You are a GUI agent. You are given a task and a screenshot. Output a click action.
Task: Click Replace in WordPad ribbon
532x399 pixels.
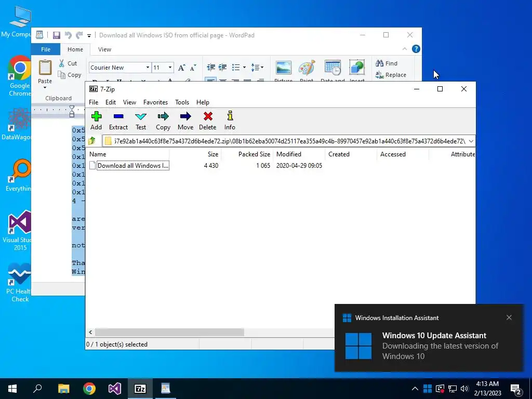click(x=391, y=75)
